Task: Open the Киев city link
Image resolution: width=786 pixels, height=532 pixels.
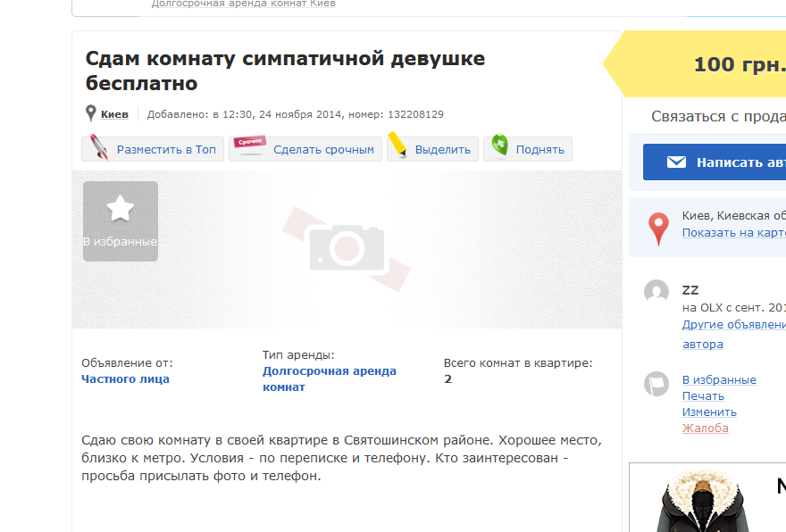Action: pyautogui.click(x=114, y=114)
